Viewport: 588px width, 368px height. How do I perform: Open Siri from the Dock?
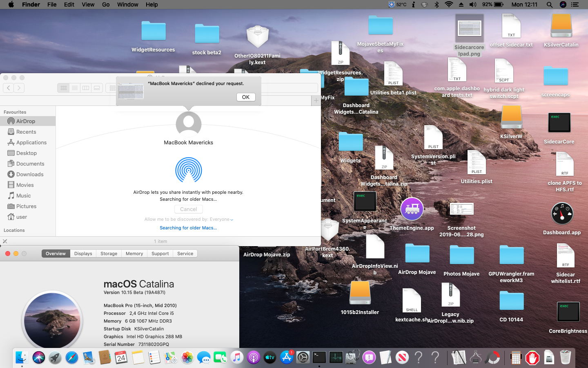pos(39,357)
